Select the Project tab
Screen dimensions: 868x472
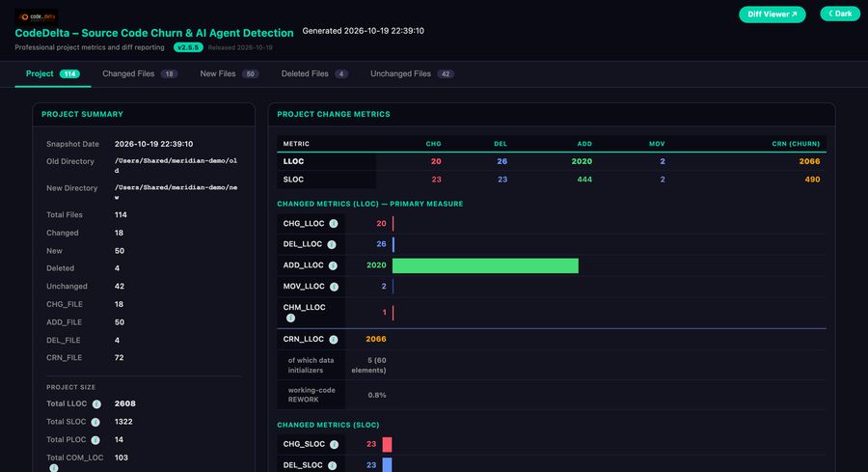click(x=53, y=73)
